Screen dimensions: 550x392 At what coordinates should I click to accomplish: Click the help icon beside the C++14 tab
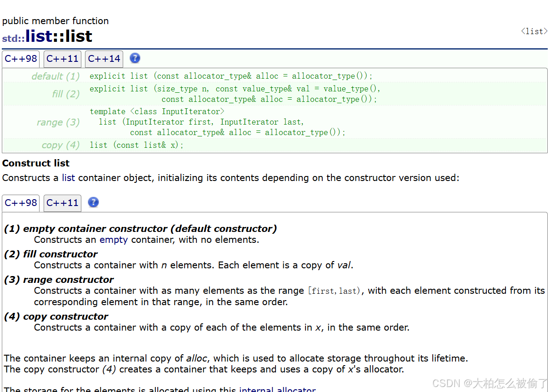point(135,58)
